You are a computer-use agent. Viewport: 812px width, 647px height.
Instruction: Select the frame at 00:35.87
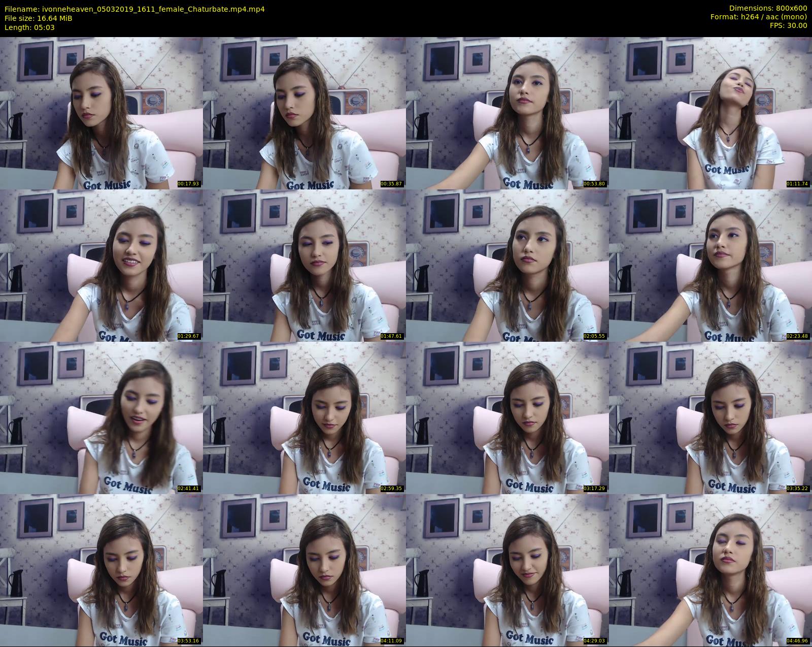point(304,113)
